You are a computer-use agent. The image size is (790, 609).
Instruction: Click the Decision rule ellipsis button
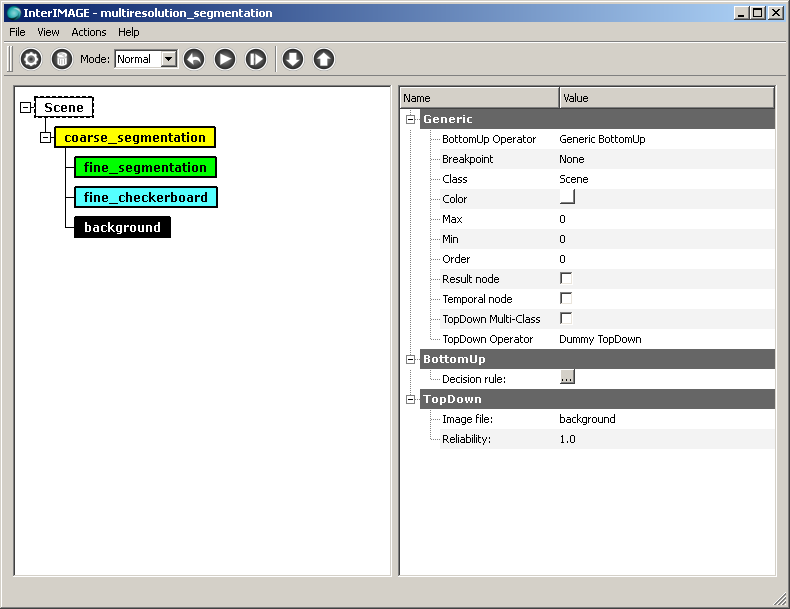567,378
